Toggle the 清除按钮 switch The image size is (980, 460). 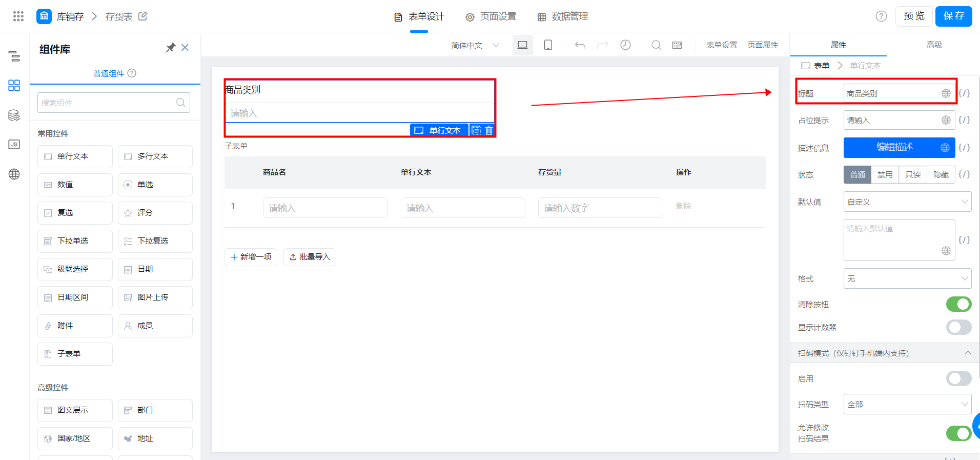point(958,304)
